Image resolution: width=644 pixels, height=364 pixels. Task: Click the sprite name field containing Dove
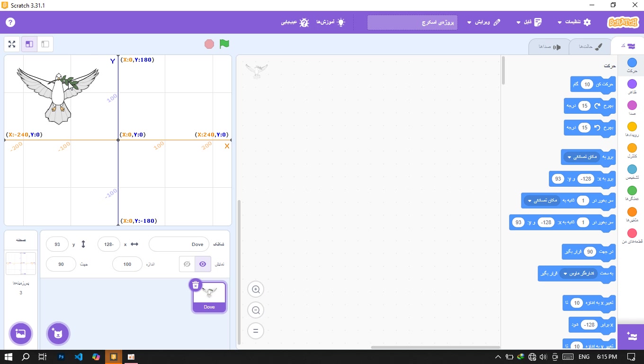coord(179,245)
